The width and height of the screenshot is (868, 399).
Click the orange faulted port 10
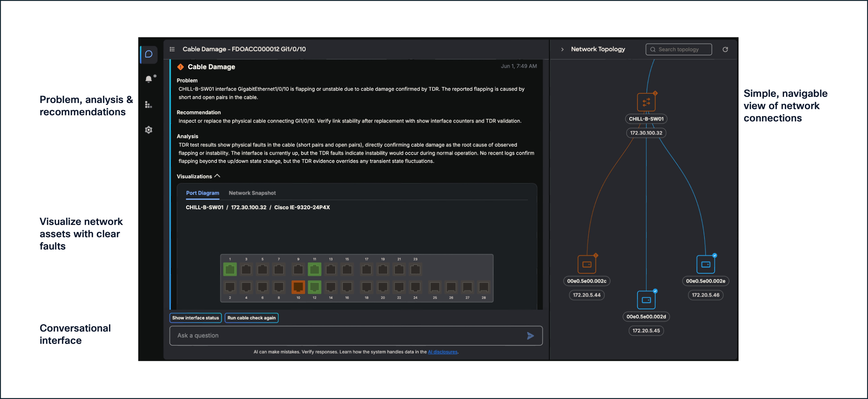(298, 287)
